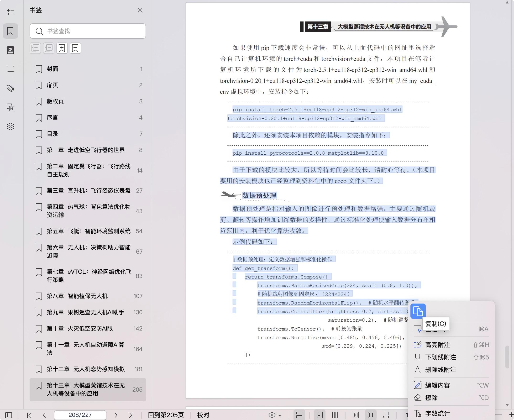Image resolution: width=514 pixels, height=420 pixels.
Task: Click the 第十三章 page header label
Action: (318, 27)
